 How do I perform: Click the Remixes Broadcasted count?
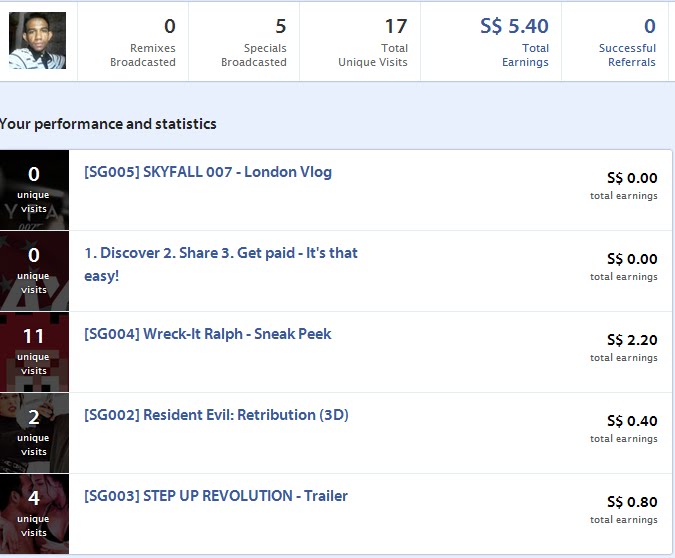click(x=169, y=27)
